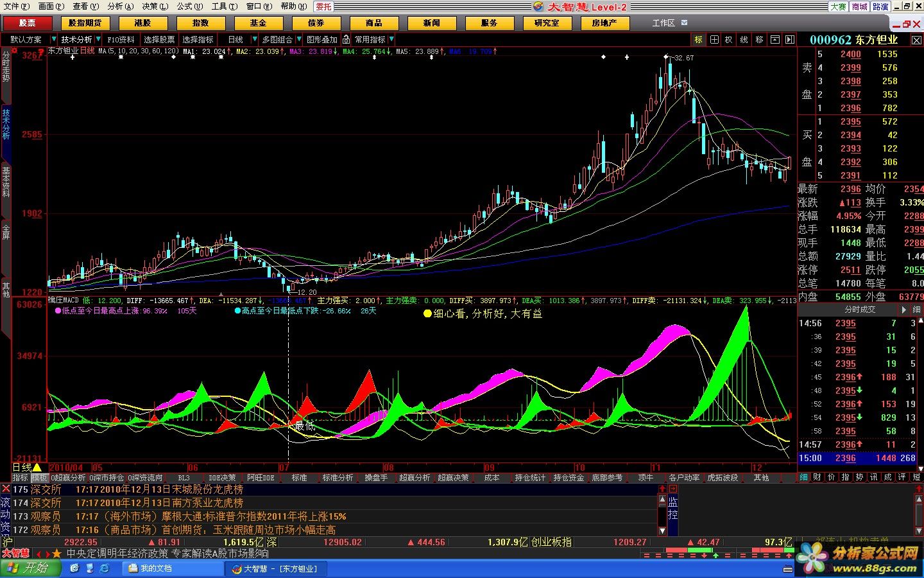Select the 研究室 research lab button
The width and height of the screenshot is (924, 578).
point(547,23)
